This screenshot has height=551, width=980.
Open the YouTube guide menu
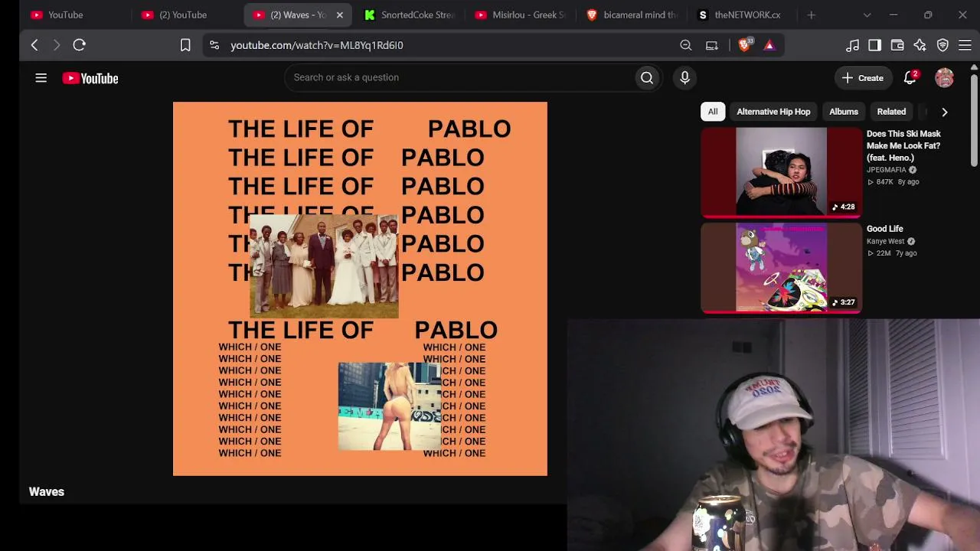click(x=41, y=78)
